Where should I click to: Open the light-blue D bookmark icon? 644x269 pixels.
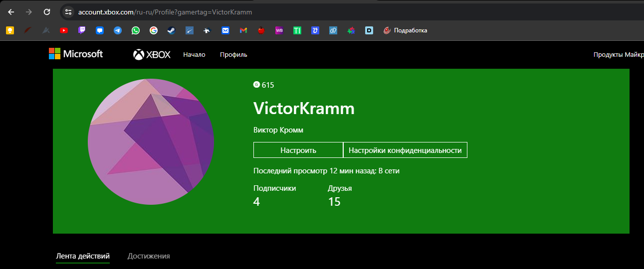pos(369,30)
